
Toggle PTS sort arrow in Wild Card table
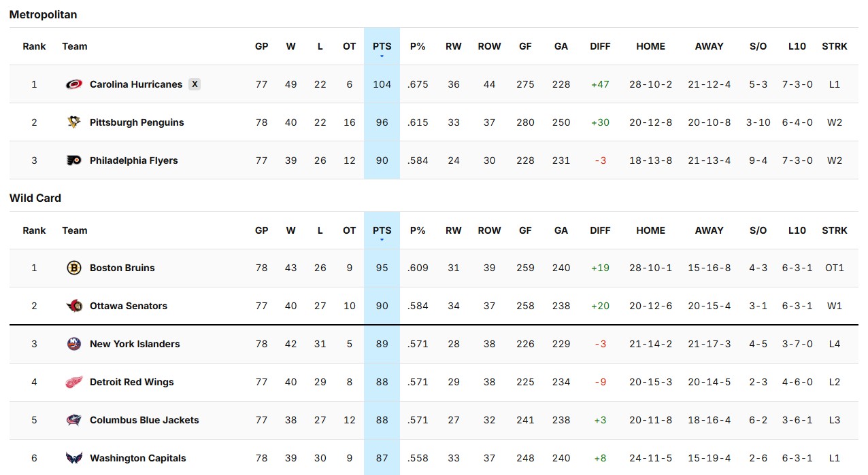point(382,240)
